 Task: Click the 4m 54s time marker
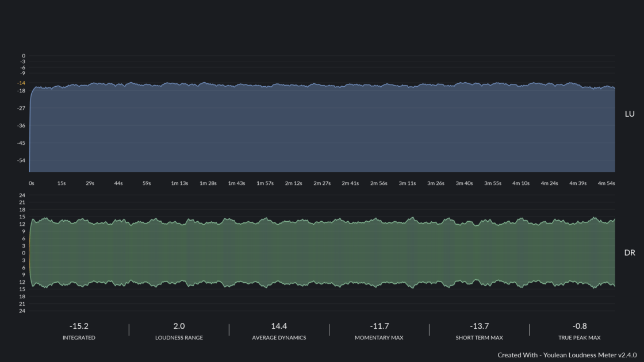click(x=606, y=183)
